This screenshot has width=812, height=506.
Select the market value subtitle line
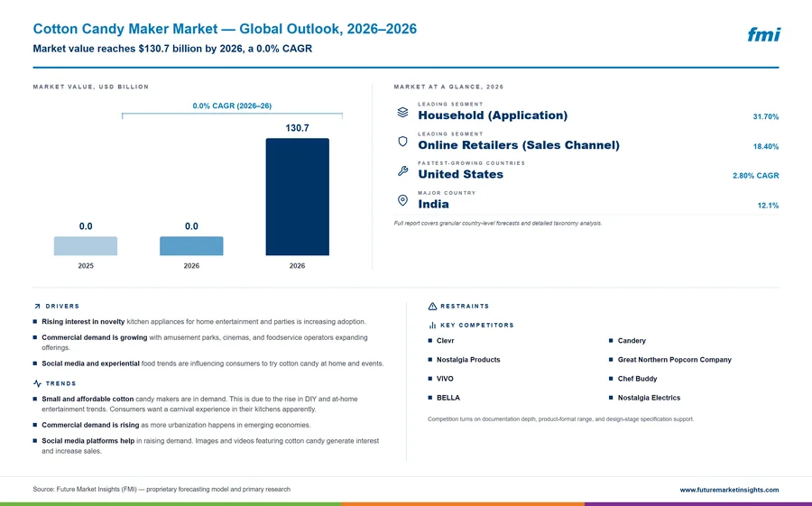click(172, 49)
